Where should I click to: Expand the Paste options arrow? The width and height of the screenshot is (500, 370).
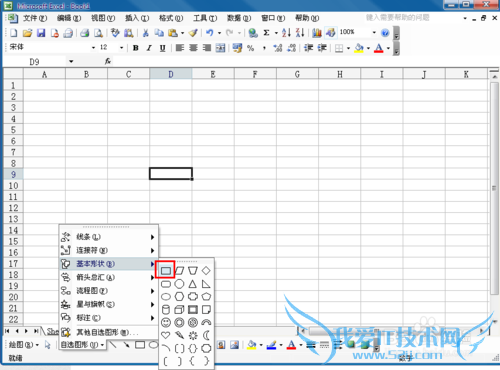click(x=182, y=33)
